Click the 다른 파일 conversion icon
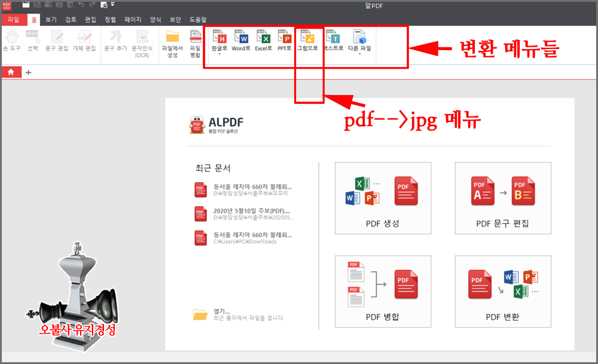Image resolution: width=598 pixels, height=364 pixels. [x=359, y=37]
